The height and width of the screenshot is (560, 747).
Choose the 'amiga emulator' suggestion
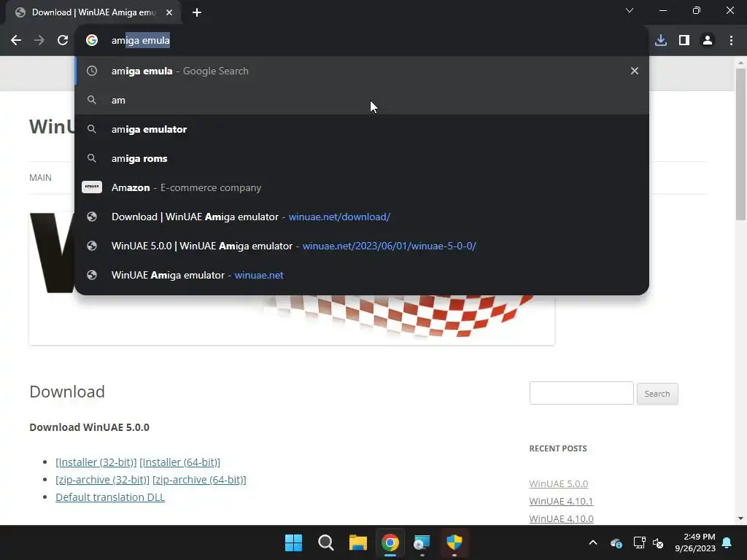pyautogui.click(x=362, y=129)
